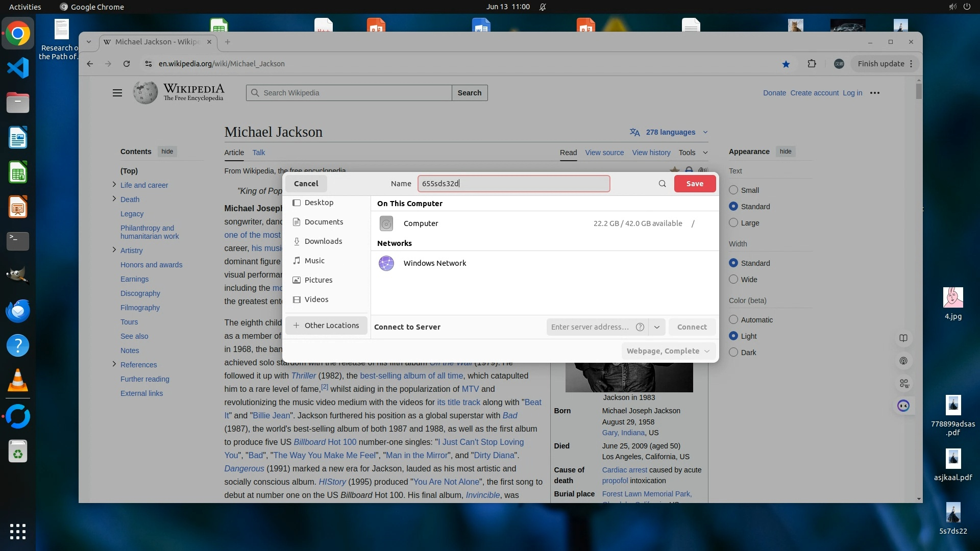Click the bookmark star icon
980x551 pixels.
786,64
